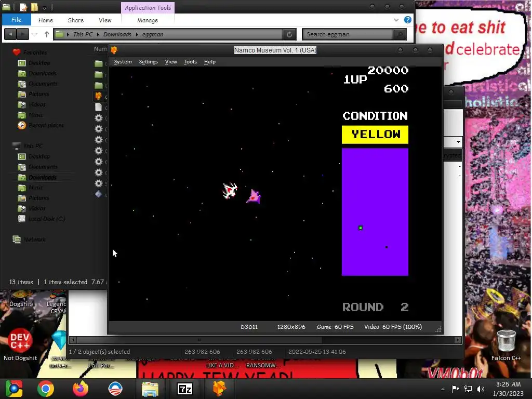Select the Application Tools contextual tab

(148, 8)
